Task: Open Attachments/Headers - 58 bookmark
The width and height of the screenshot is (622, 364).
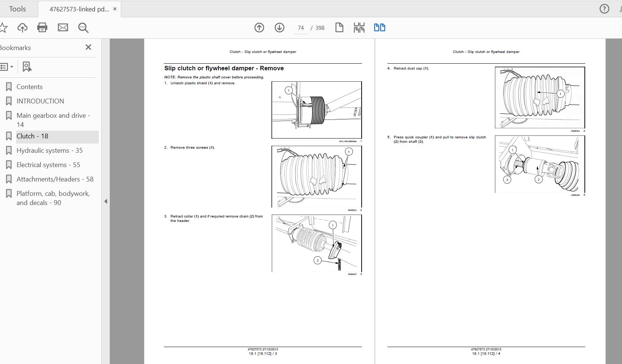Action: click(x=55, y=179)
